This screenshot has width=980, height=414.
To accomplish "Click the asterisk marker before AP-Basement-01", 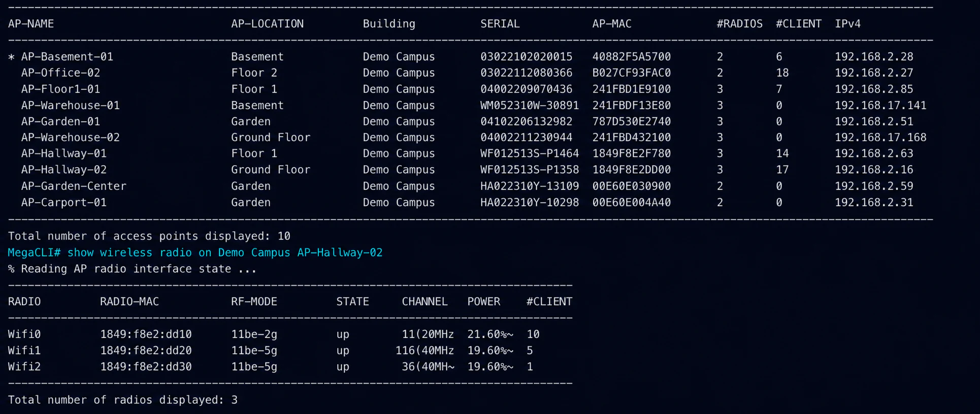I will point(11,57).
